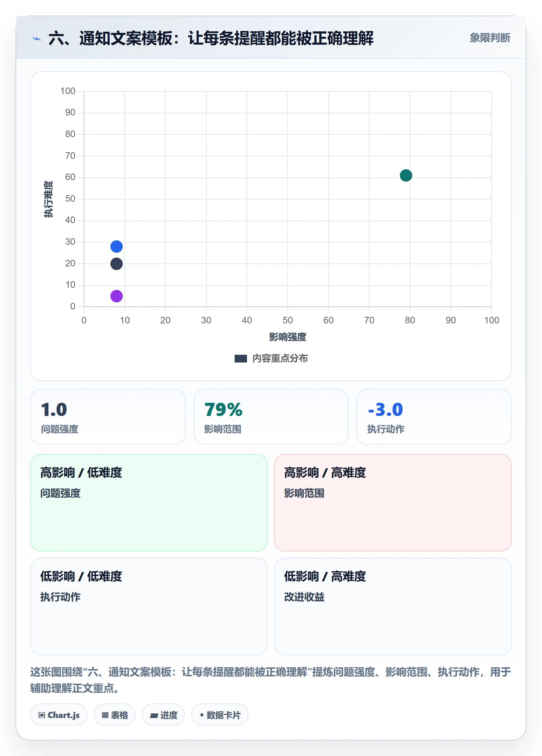
Task: Click the lightning bolt icon beside the title
Action: point(37,39)
